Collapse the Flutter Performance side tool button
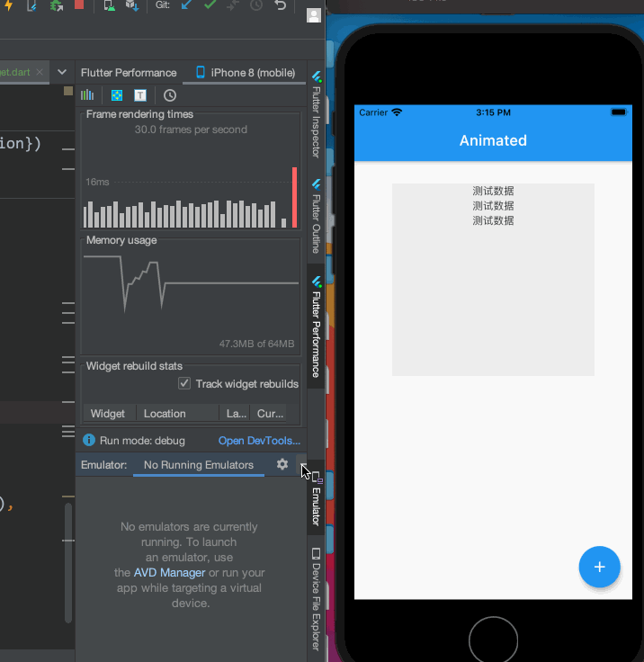Viewport: 644px width, 662px height. point(317,327)
